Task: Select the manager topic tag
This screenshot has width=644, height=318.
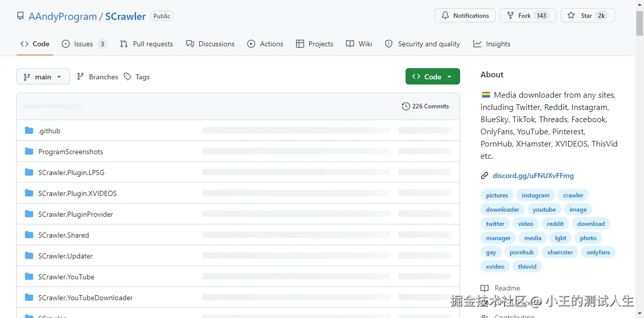Action: tap(498, 238)
